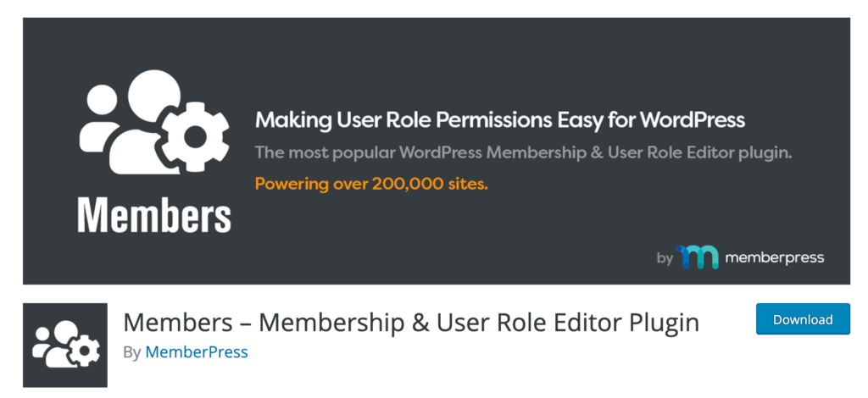Viewport: 868px width, 398px height.
Task: Click the words "User Role Editor plugin" in the subtitle
Action: (x=699, y=153)
